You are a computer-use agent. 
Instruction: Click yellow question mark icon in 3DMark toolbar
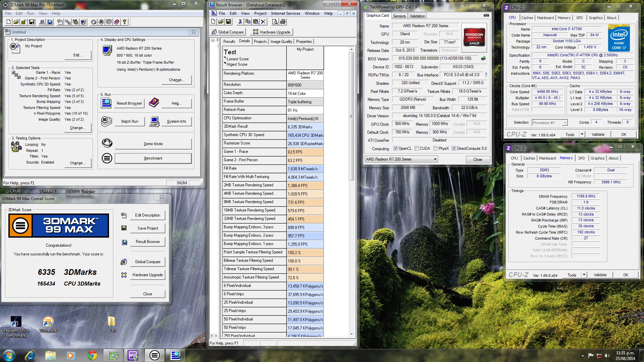(x=124, y=22)
